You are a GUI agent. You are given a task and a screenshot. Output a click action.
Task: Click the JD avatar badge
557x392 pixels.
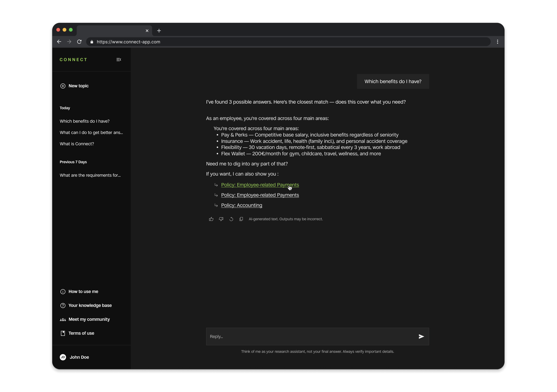pyautogui.click(x=63, y=357)
